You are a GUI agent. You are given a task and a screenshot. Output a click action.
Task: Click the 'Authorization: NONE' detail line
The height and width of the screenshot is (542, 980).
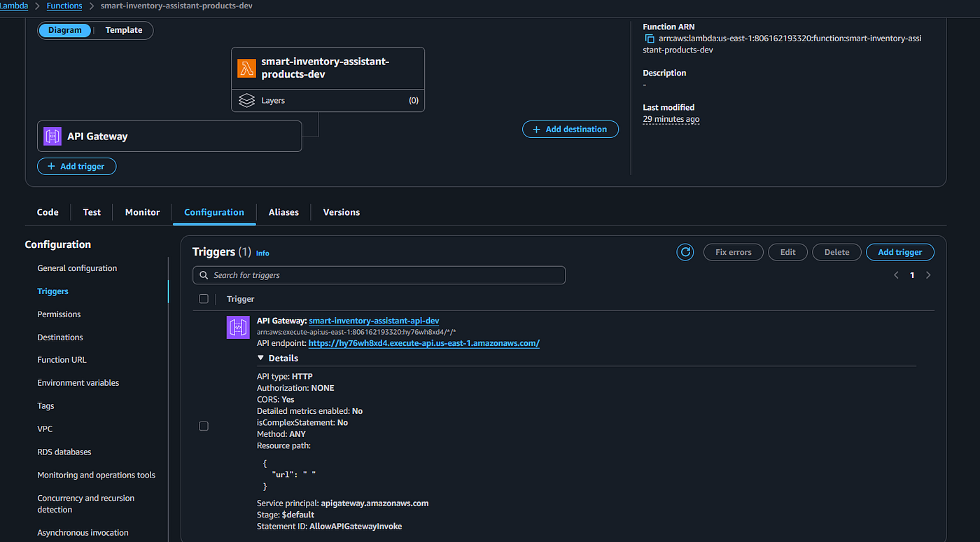coord(295,388)
